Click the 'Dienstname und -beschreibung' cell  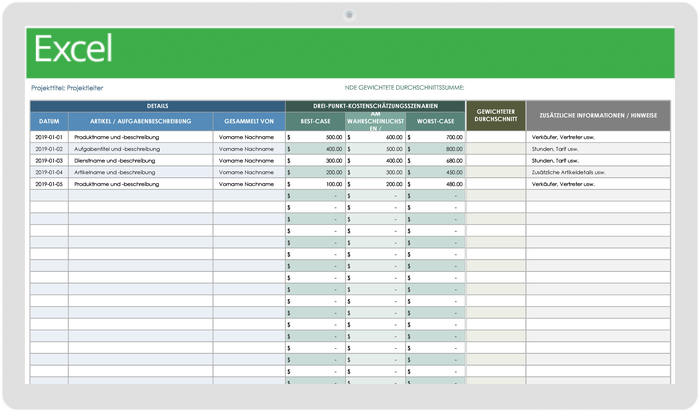click(x=141, y=161)
